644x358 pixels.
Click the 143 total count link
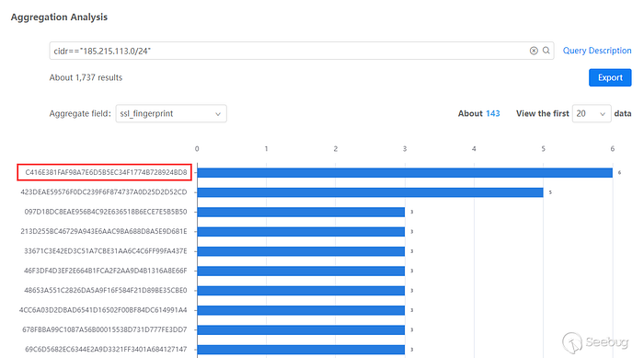pyautogui.click(x=492, y=113)
